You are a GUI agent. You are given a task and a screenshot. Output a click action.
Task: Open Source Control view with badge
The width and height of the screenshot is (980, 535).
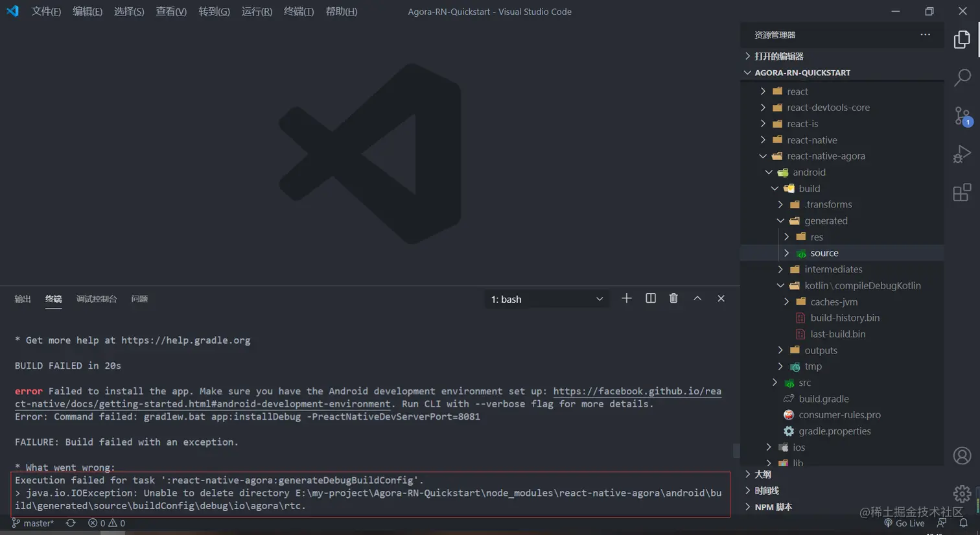click(x=962, y=116)
